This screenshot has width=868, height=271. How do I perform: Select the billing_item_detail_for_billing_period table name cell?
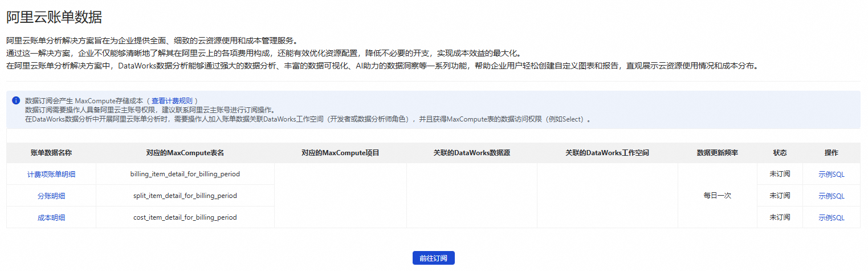(x=185, y=174)
